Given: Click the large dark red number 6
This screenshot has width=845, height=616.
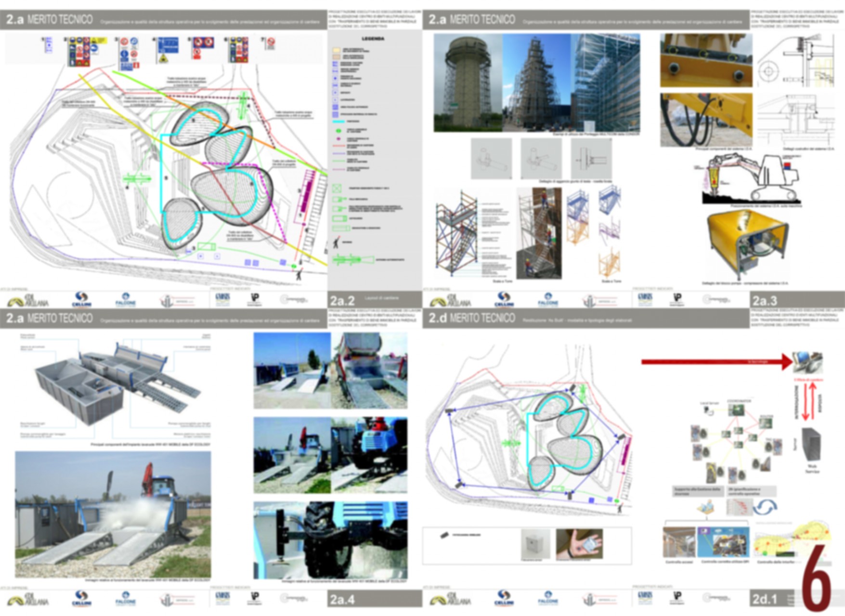Looking at the screenshot, I should pyautogui.click(x=817, y=577).
